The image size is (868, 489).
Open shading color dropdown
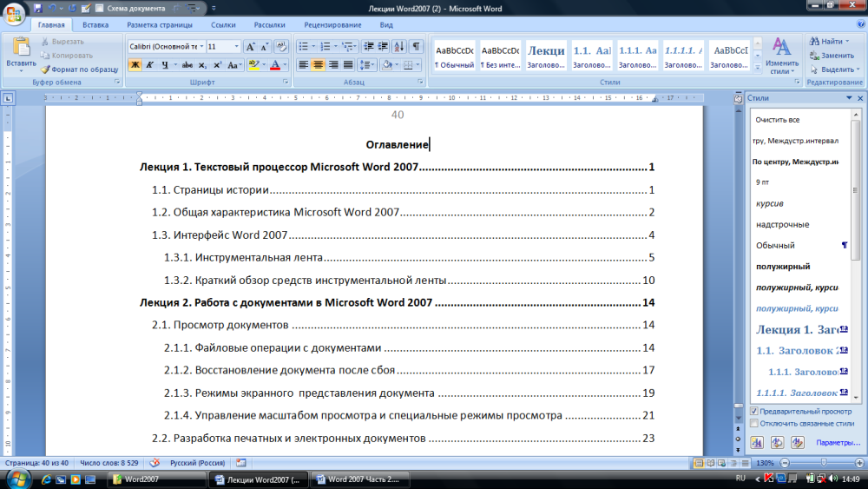click(x=397, y=65)
